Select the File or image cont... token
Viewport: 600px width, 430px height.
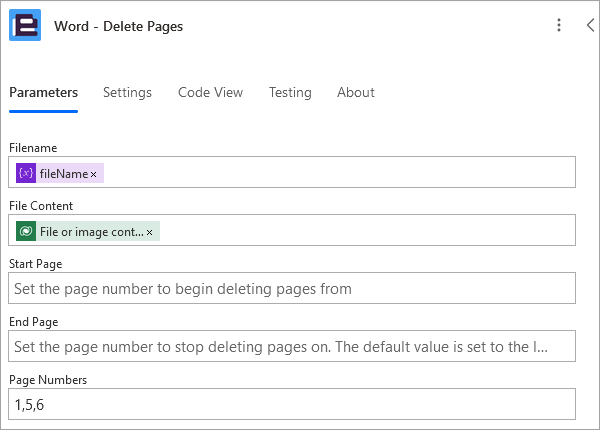click(x=88, y=231)
